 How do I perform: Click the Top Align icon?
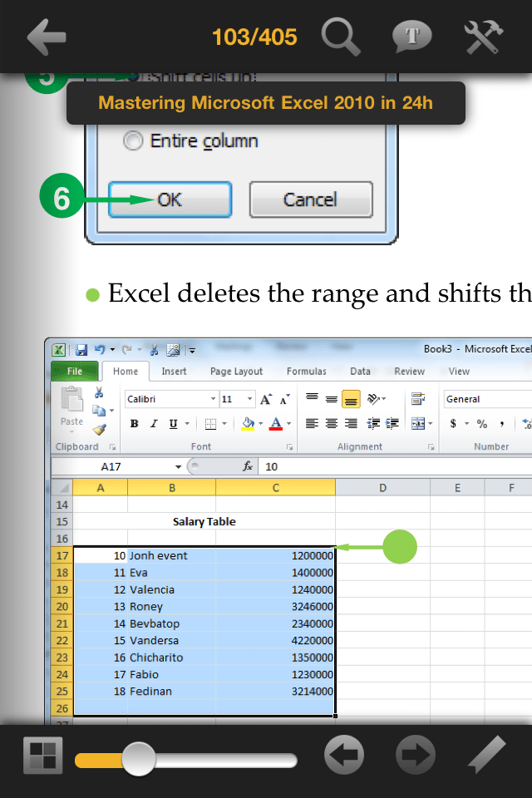[x=312, y=398]
